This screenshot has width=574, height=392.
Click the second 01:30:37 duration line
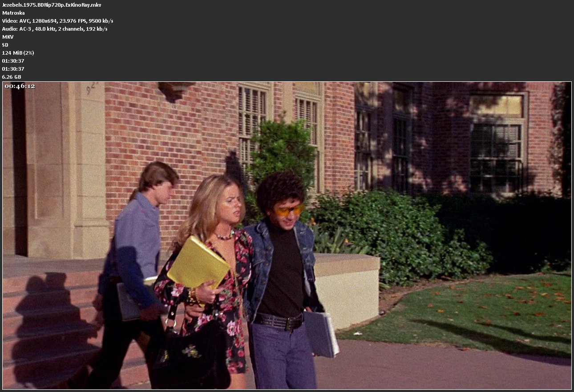[x=13, y=69]
